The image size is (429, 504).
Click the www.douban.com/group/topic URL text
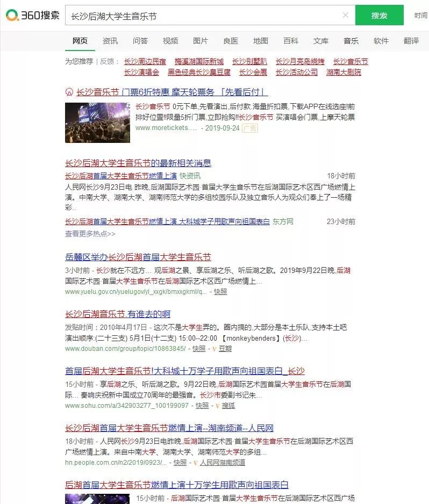click(x=125, y=348)
